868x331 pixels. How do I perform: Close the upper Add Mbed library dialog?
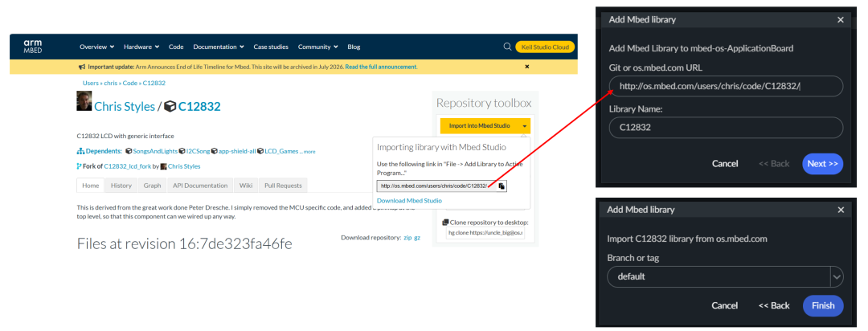tap(841, 19)
